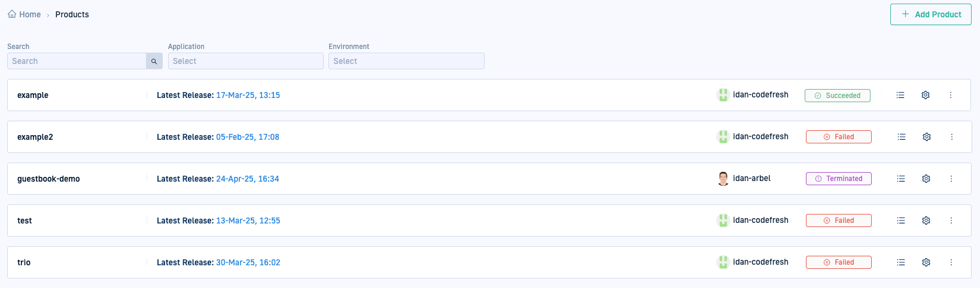This screenshot has height=288, width=980.
Task: Open three-dot menu for example product
Action: pyautogui.click(x=950, y=95)
